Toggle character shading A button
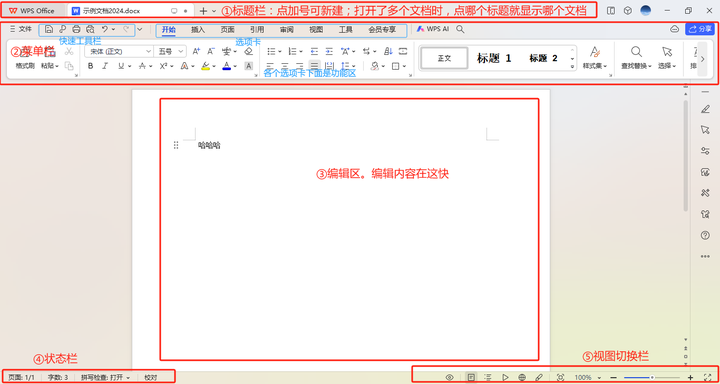The height and width of the screenshot is (384, 720). (248, 66)
